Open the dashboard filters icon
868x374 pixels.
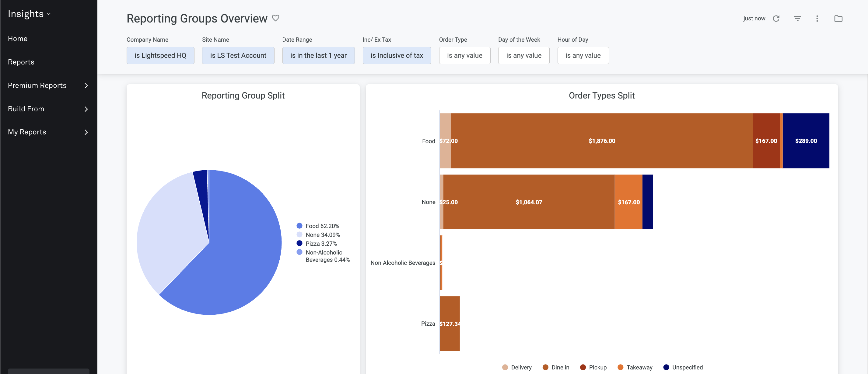[x=798, y=19]
